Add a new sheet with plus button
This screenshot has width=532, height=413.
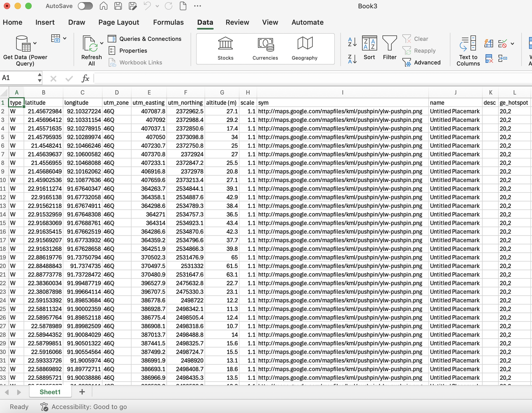click(82, 392)
